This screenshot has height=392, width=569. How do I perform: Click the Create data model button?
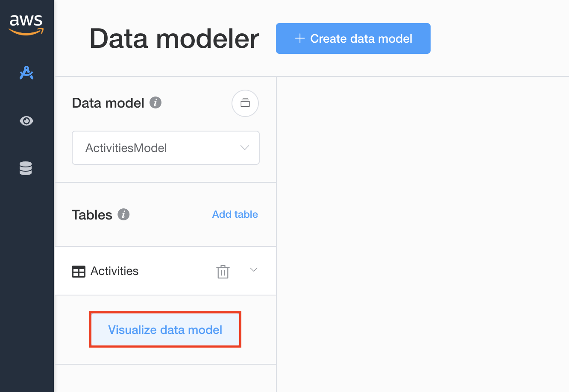pos(353,38)
